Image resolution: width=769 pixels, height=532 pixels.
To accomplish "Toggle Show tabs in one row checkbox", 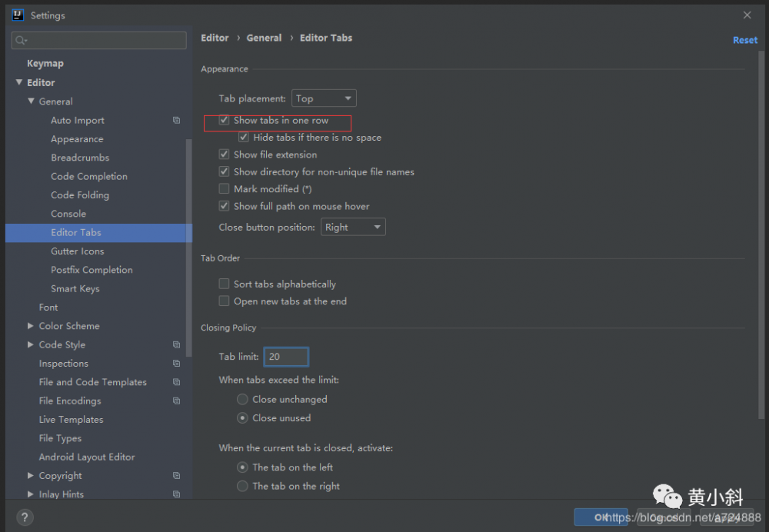I will coord(224,120).
